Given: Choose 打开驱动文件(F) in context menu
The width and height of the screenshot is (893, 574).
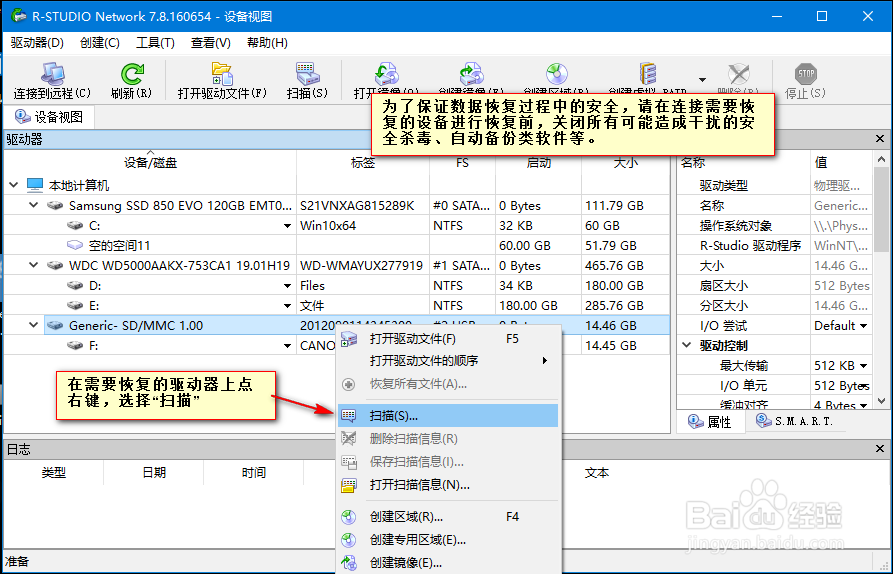Looking at the screenshot, I should (x=448, y=339).
